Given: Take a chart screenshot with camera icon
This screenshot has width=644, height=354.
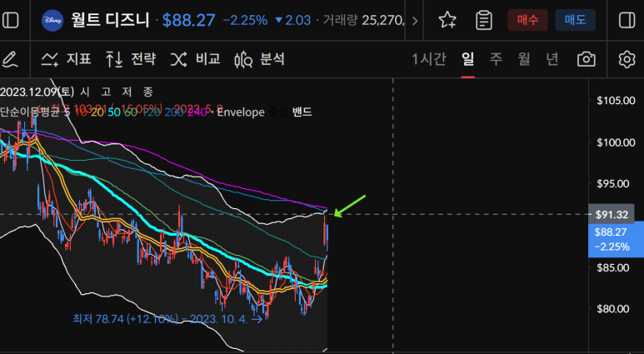Looking at the screenshot, I should click(x=586, y=59).
